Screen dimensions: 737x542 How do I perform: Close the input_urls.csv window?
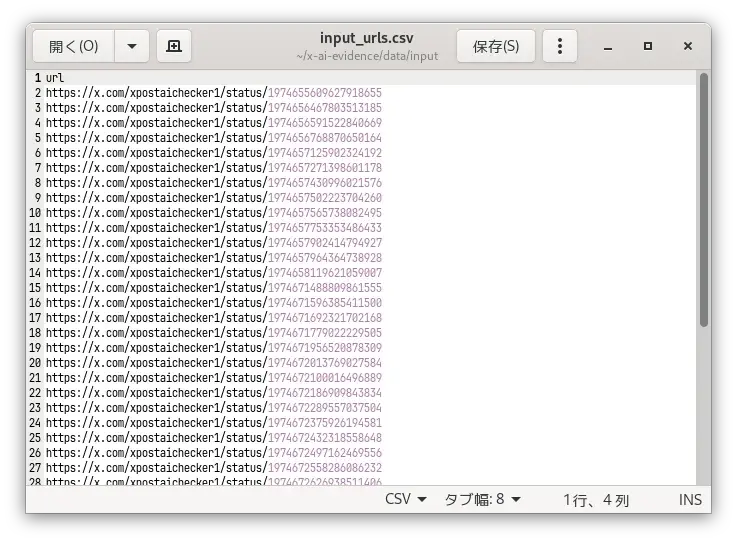pos(688,46)
